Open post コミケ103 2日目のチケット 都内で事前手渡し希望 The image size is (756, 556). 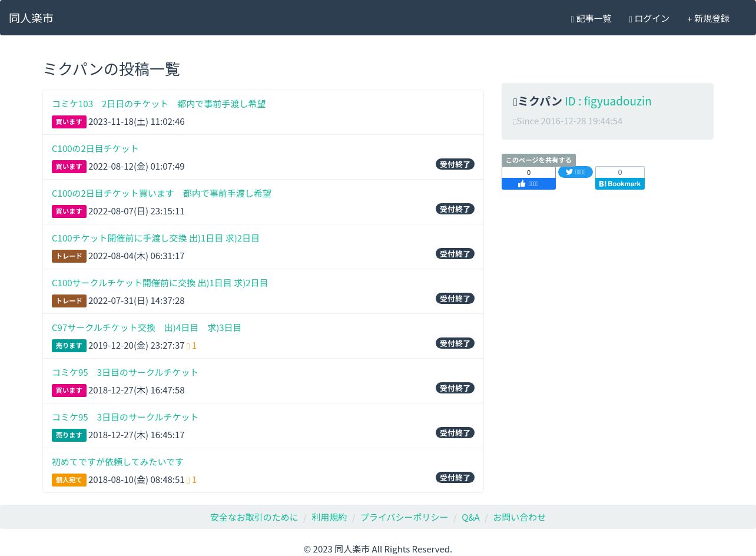coord(159,104)
